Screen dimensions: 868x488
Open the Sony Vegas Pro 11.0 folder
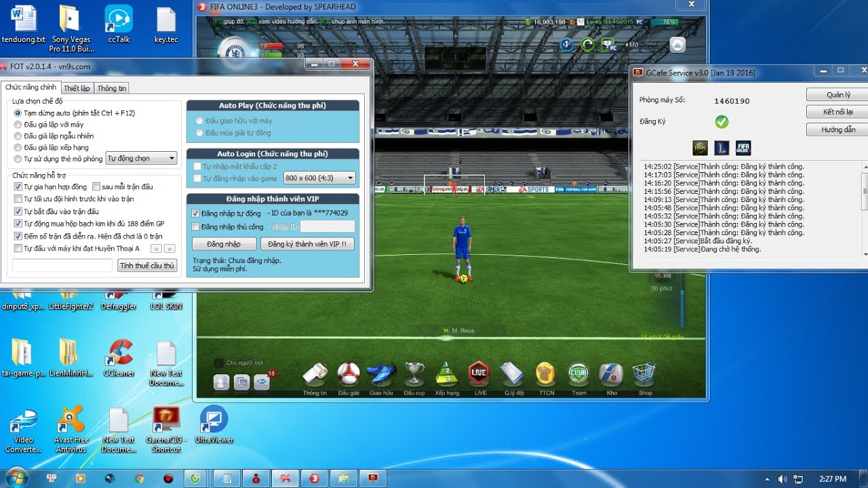(x=71, y=28)
